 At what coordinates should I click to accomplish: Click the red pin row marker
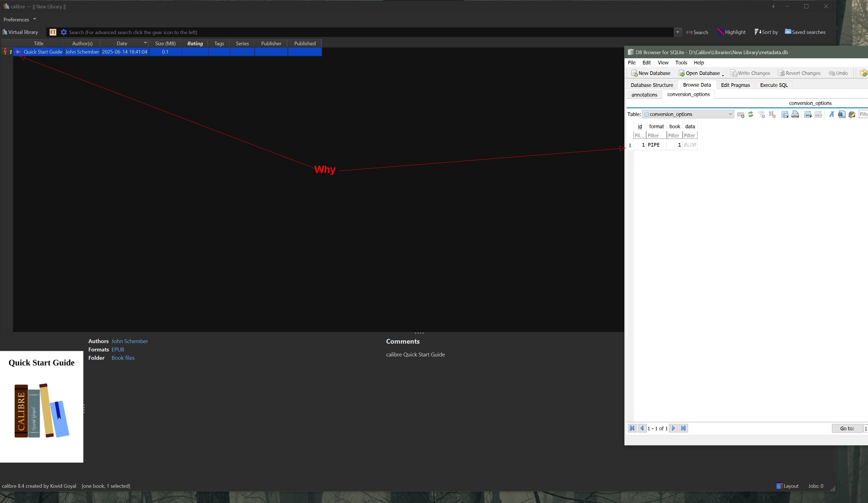pyautogui.click(x=5, y=52)
